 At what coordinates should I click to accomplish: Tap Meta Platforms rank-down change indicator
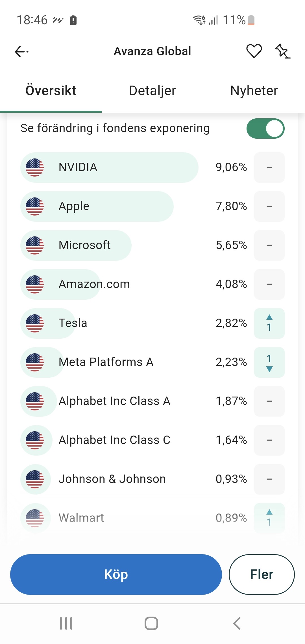coord(269,362)
